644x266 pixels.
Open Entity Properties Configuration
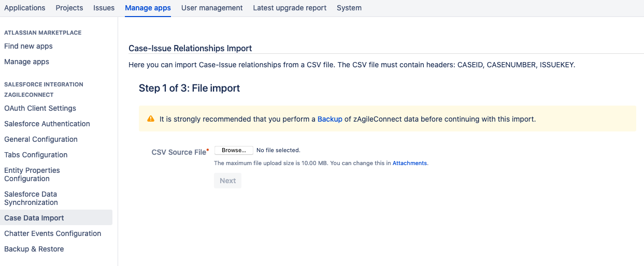(x=32, y=174)
